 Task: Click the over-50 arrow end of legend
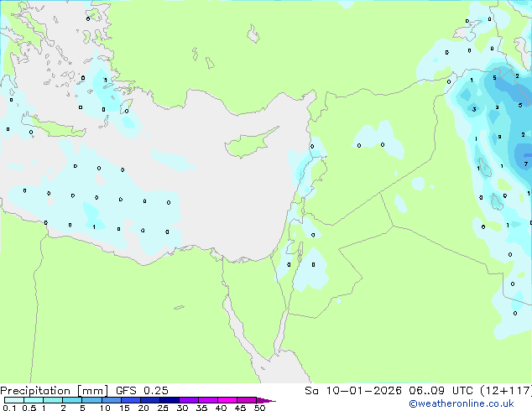[266, 400]
